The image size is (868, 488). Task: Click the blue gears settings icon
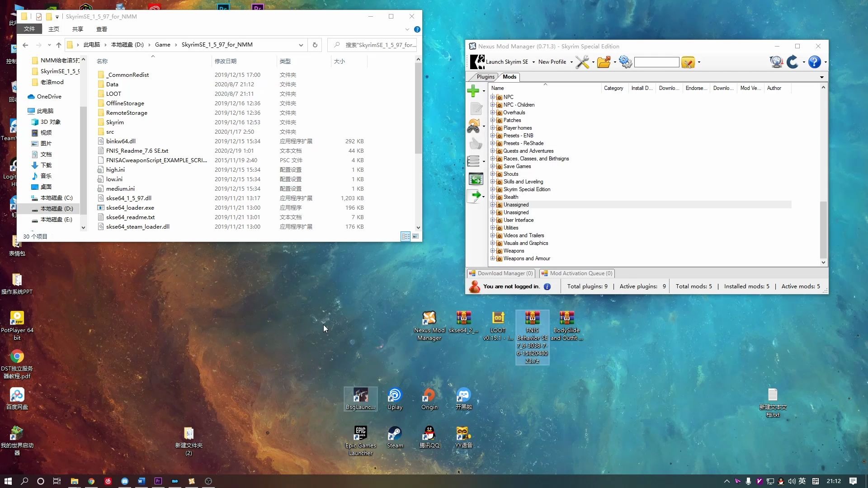(x=626, y=62)
